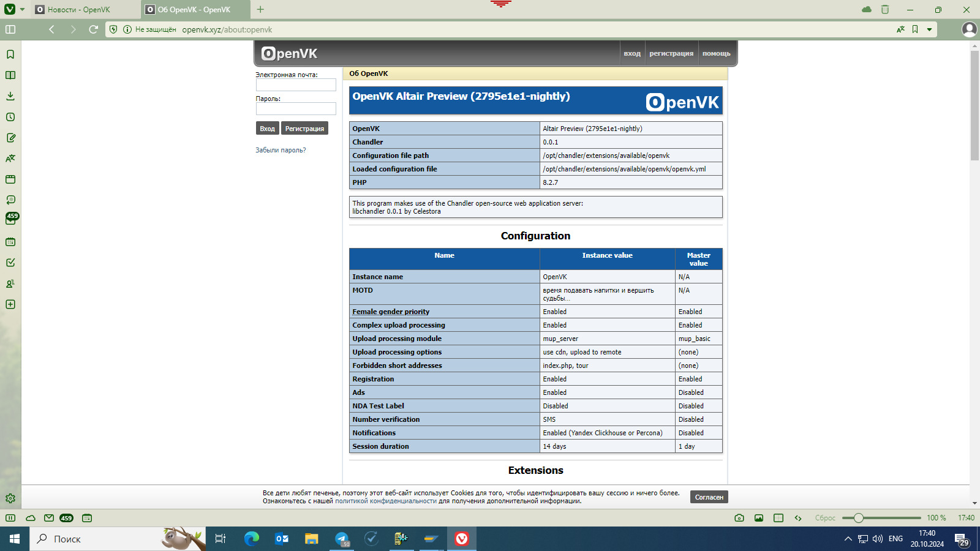The width and height of the screenshot is (980, 551).
Task: Open the Downloads side panel
Action: [10, 96]
